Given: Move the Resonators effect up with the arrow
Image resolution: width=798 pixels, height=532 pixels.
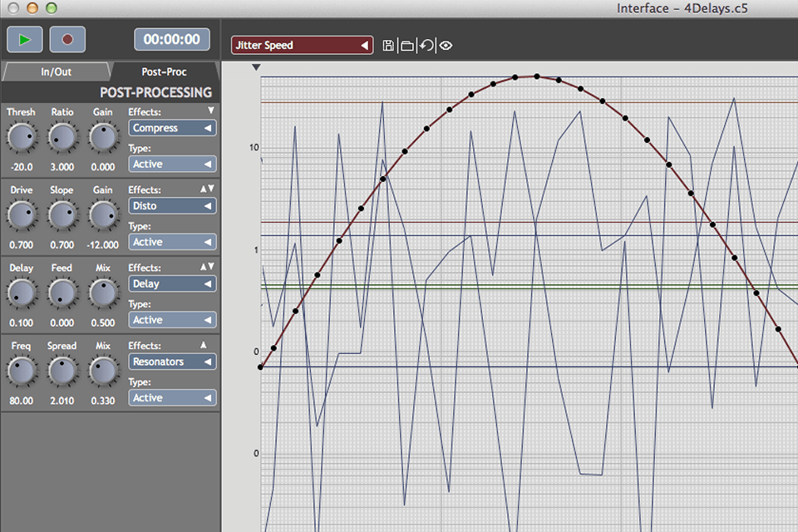Looking at the screenshot, I should (204, 345).
